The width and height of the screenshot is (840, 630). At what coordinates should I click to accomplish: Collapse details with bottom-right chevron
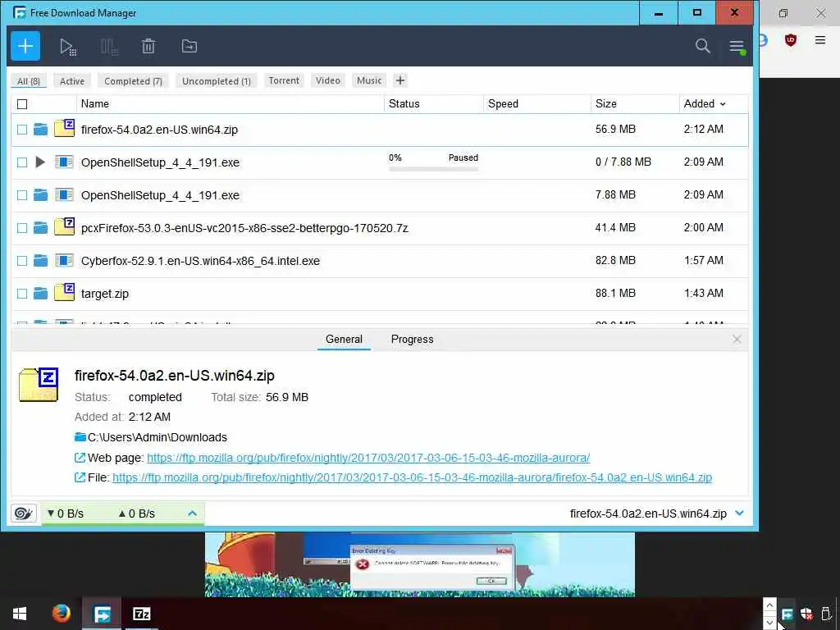tap(740, 514)
